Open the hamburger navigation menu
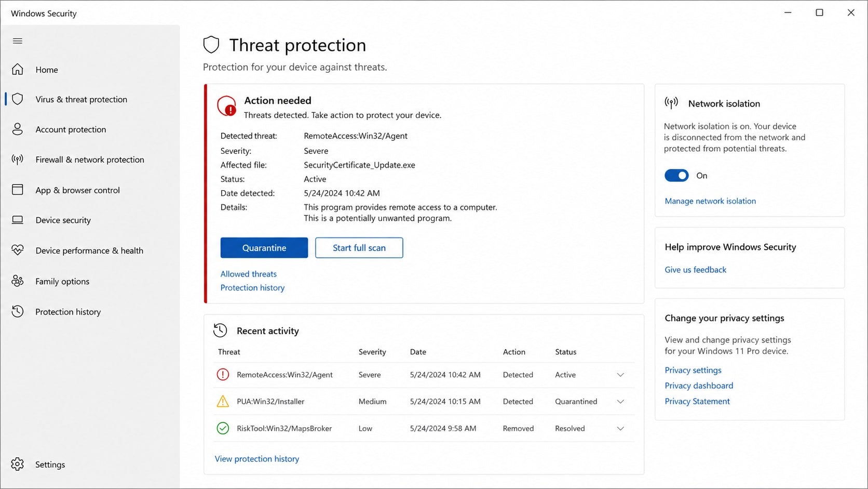The height and width of the screenshot is (489, 868). 18,41
